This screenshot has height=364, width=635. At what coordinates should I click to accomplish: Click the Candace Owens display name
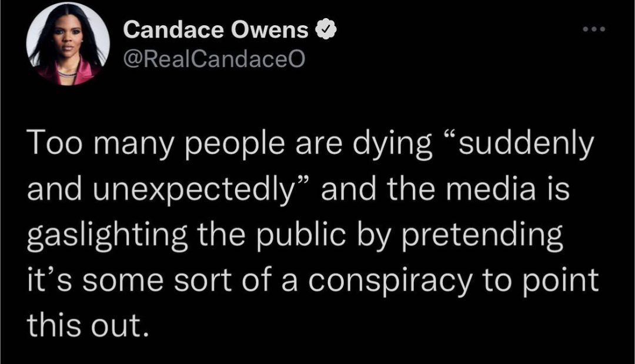(x=215, y=30)
